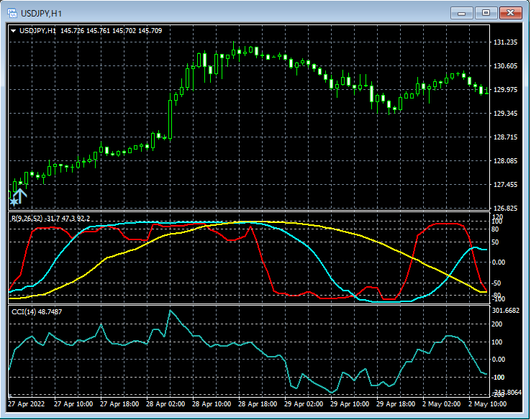The height and width of the screenshot is (420, 531).
Task: Click the 129.345 price scale label
Action: (x=505, y=114)
